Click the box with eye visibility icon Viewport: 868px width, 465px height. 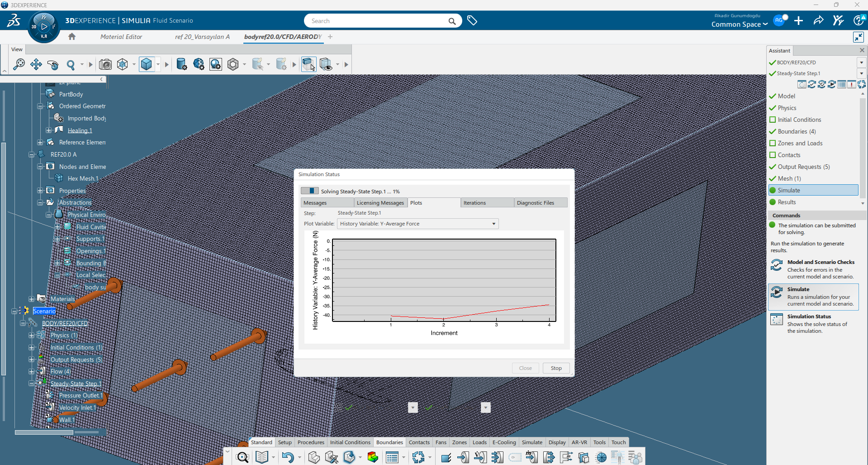326,64
